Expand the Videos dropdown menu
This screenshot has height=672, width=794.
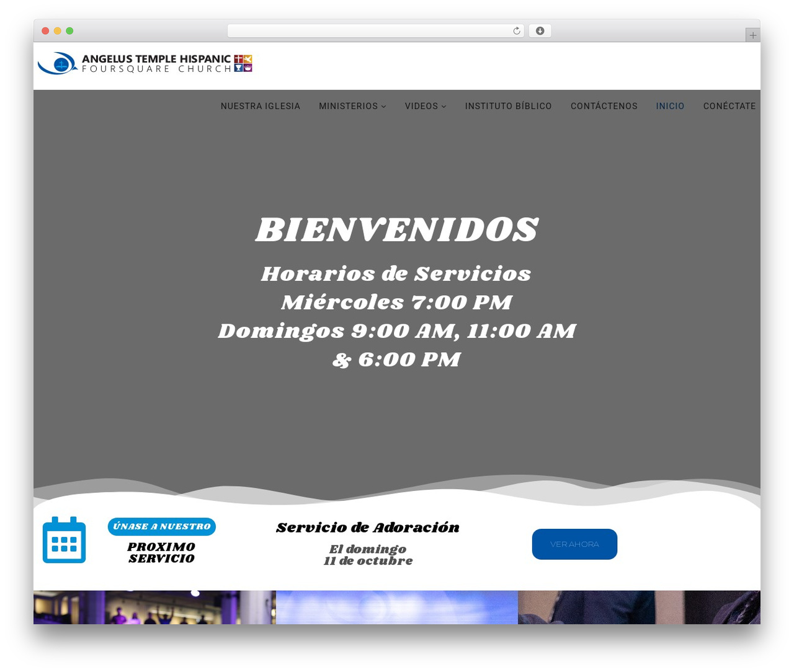[426, 106]
